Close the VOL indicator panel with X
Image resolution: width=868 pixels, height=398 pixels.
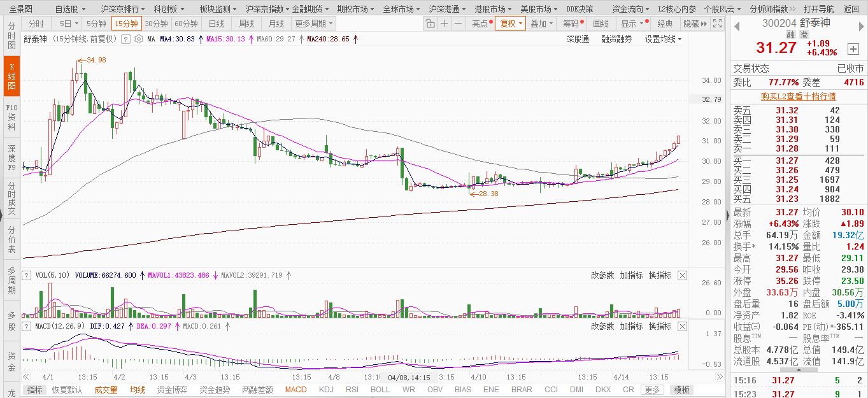682,275
